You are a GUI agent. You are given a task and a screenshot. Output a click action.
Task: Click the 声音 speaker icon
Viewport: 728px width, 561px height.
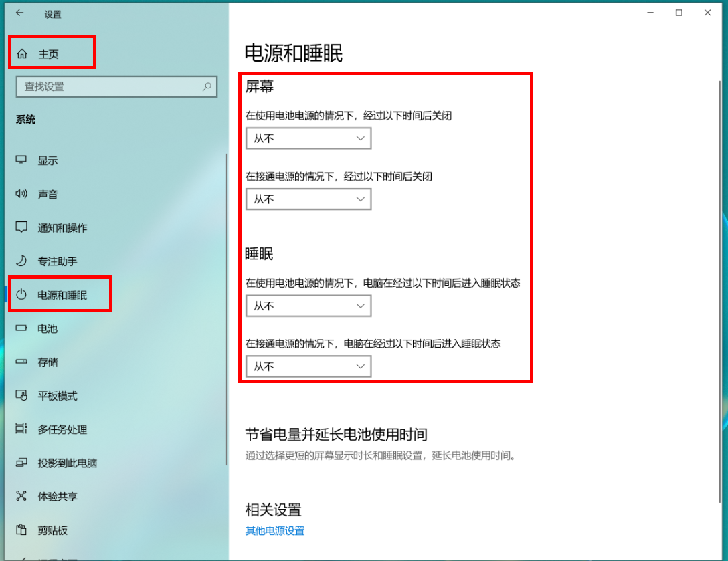click(21, 194)
